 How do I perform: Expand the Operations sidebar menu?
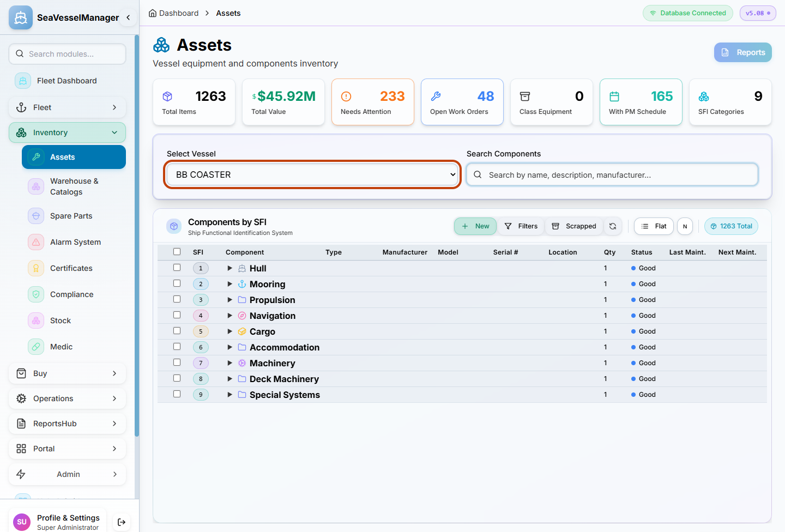(x=67, y=398)
